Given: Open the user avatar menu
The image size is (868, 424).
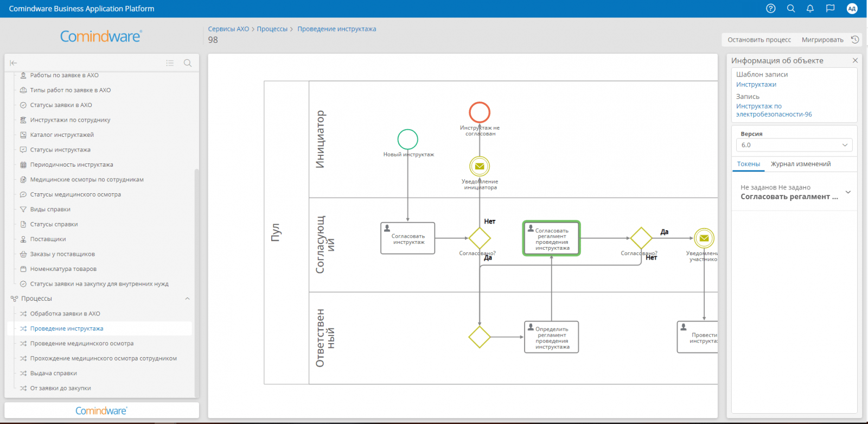Looking at the screenshot, I should (x=852, y=9).
